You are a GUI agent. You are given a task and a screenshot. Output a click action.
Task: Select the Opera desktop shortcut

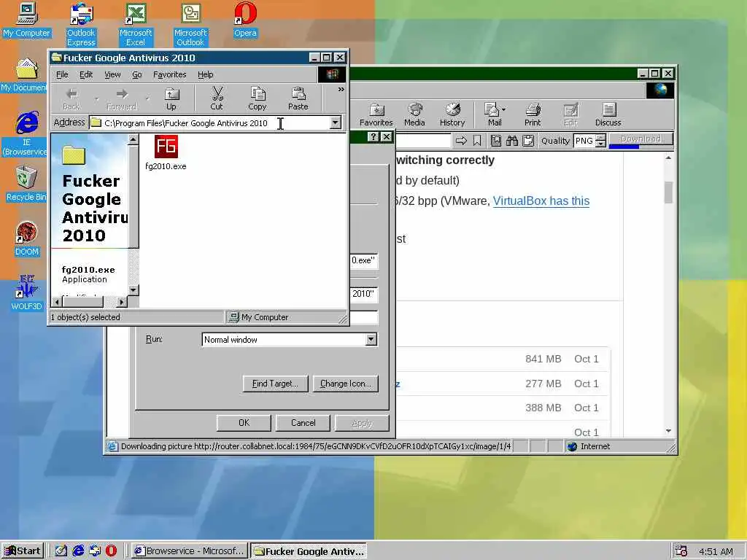coord(245,20)
